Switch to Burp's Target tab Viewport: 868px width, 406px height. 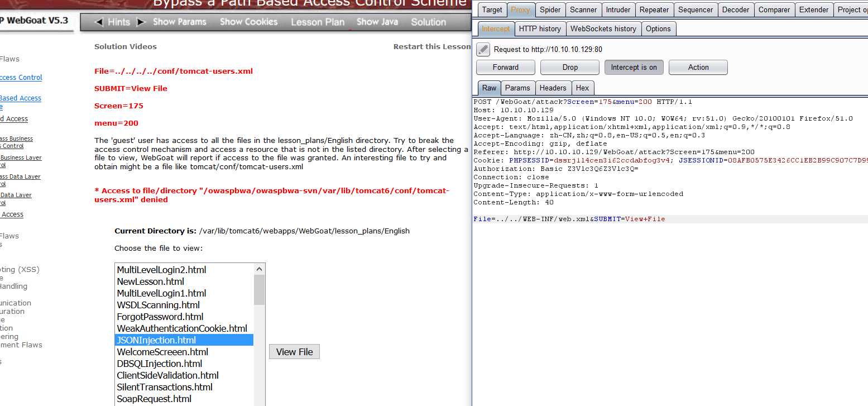pos(492,9)
